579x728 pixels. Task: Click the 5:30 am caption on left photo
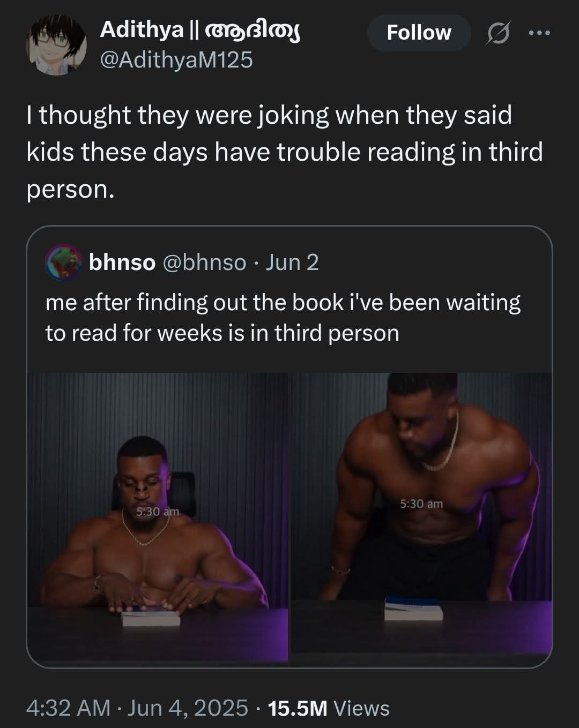(157, 511)
